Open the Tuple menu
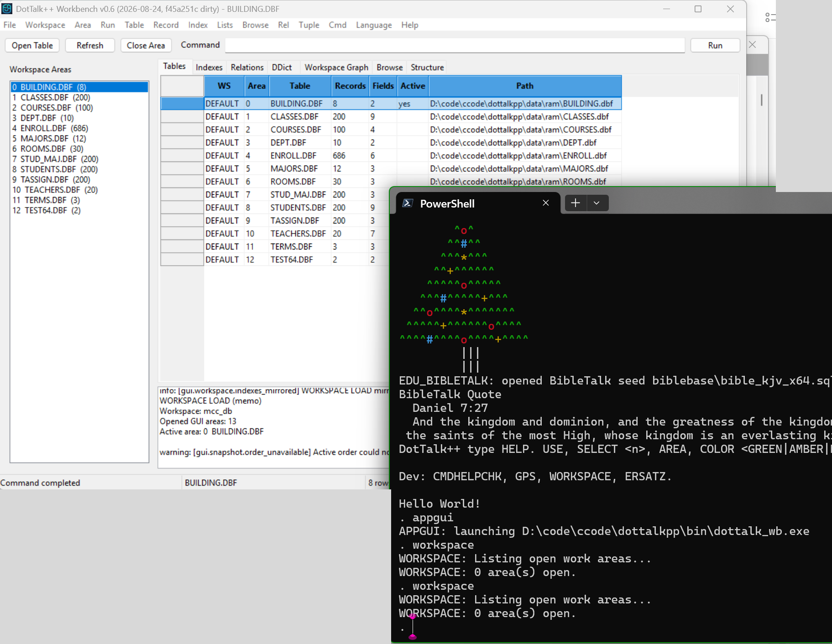 309,25
